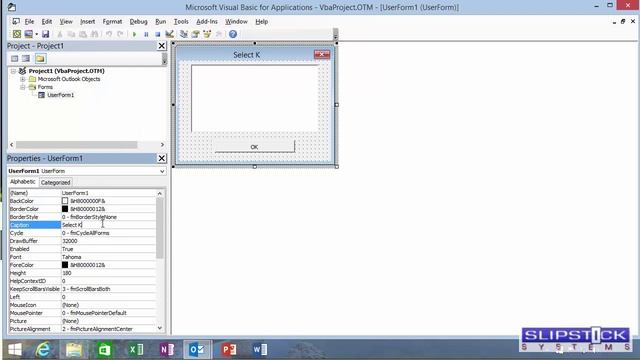Click the Paste toolbar icon
Image resolution: width=640 pixels, height=360 pixels.
(83, 34)
